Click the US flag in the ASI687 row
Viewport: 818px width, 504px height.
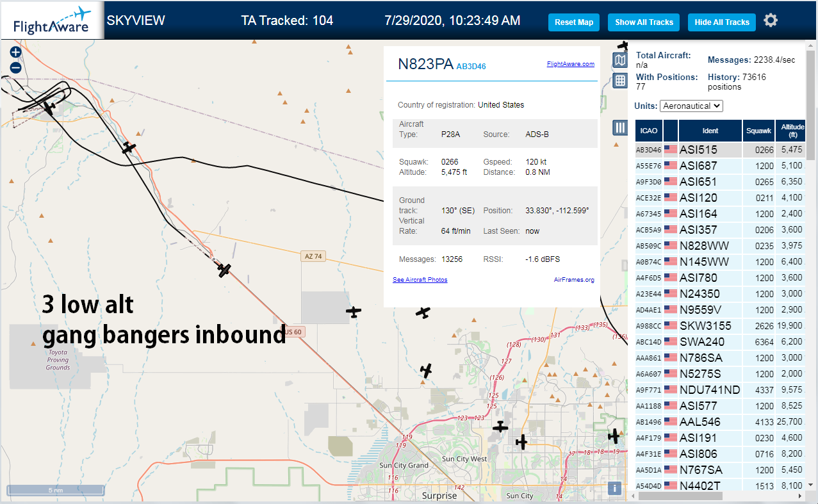coord(671,166)
